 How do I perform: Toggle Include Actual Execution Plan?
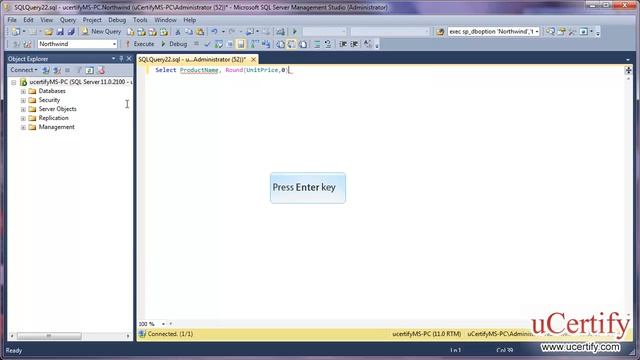(x=255, y=44)
